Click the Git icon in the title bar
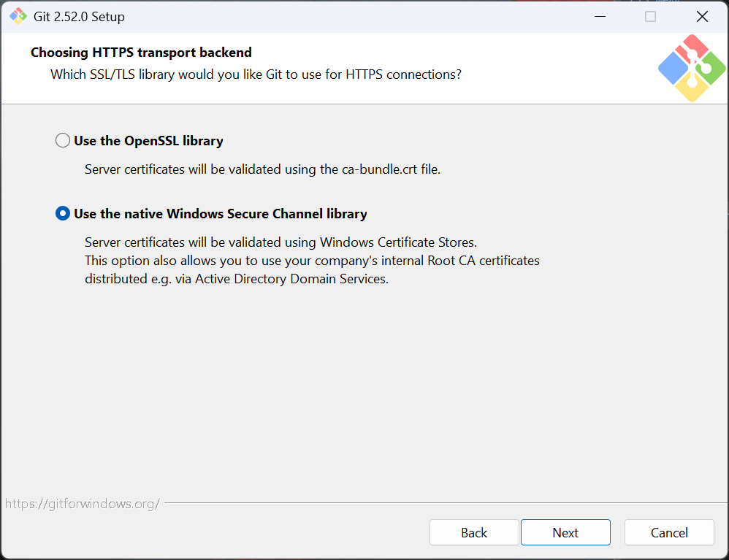729x560 pixels. (18, 16)
